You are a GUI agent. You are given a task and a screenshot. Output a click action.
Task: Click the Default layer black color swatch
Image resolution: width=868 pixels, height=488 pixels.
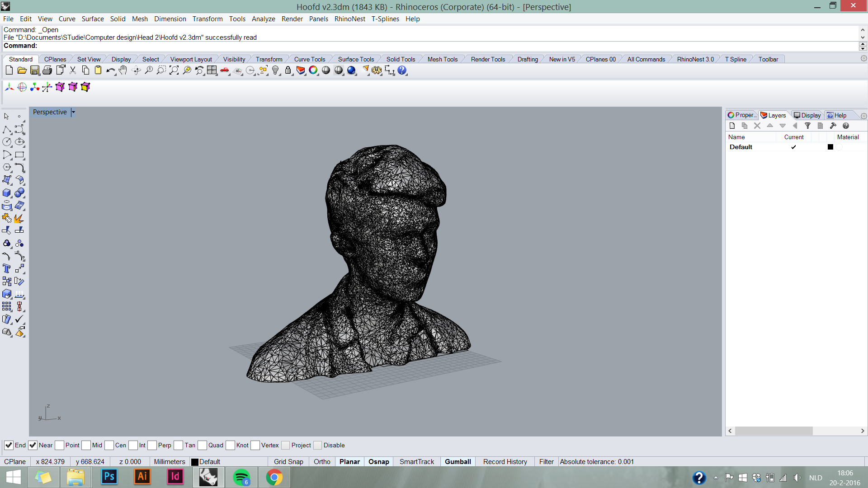[830, 147]
